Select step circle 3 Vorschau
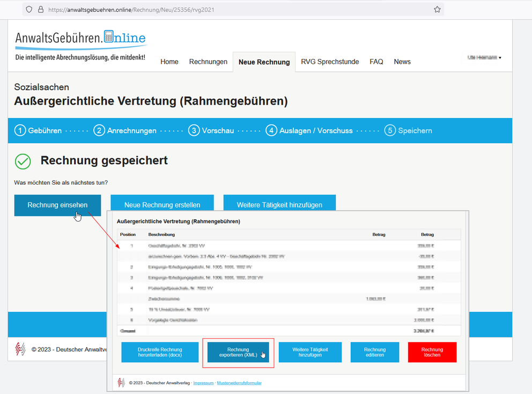 tap(194, 130)
